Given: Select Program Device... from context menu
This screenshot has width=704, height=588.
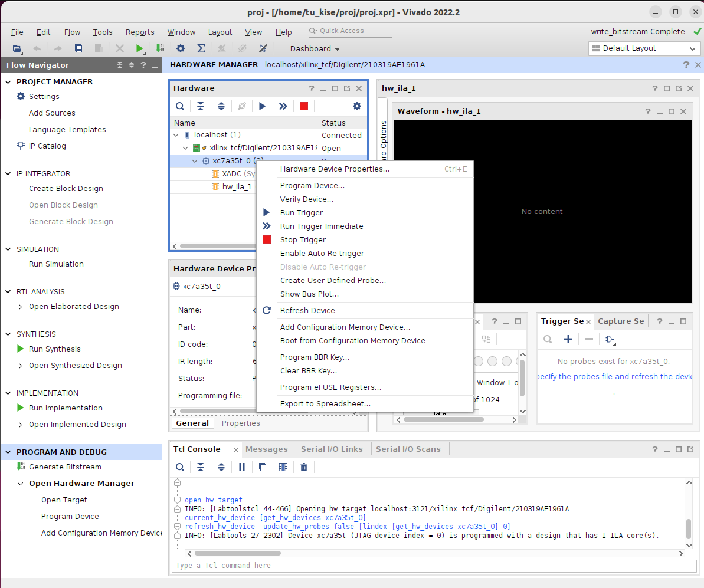Looking at the screenshot, I should pos(312,186).
